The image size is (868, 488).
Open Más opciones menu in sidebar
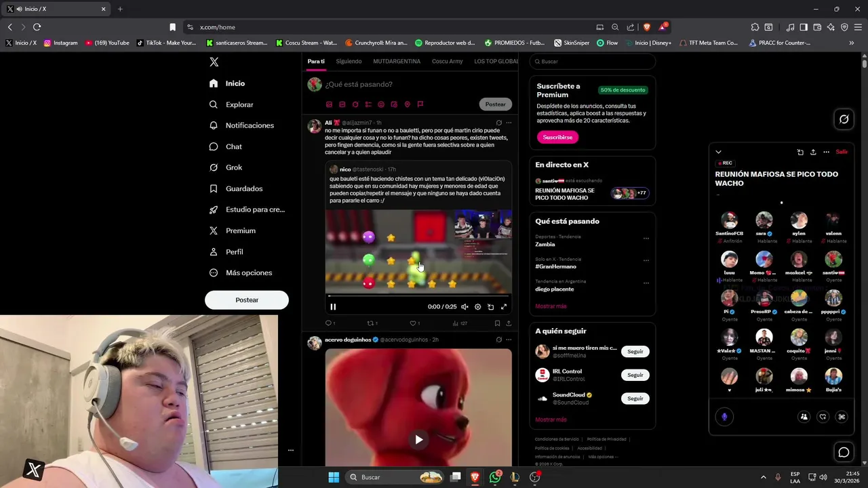pyautogui.click(x=241, y=272)
